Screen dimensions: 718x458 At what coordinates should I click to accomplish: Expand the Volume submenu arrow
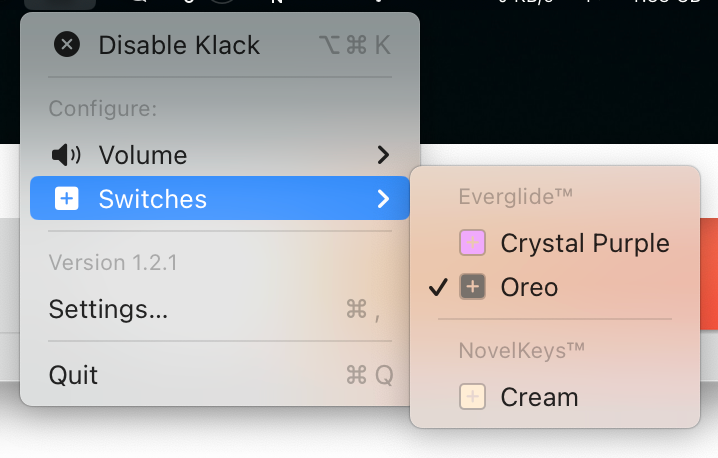(383, 155)
